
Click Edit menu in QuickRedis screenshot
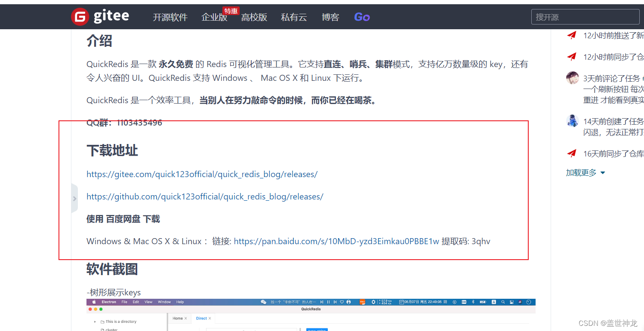pos(136,302)
